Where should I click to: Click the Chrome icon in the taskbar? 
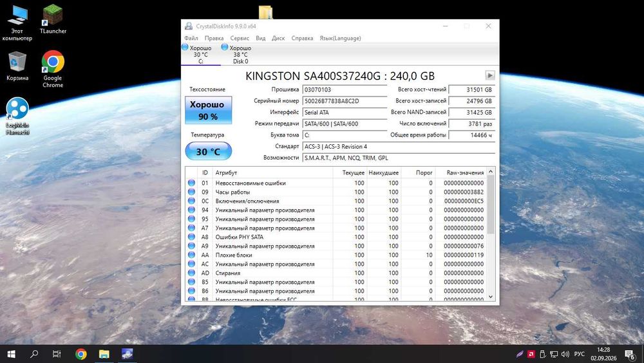(81, 354)
